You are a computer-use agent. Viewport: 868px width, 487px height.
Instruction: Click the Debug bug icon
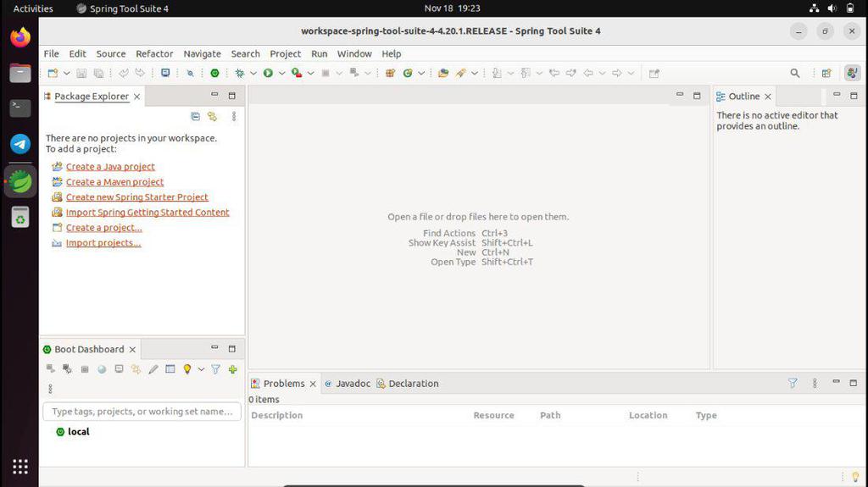pos(240,73)
